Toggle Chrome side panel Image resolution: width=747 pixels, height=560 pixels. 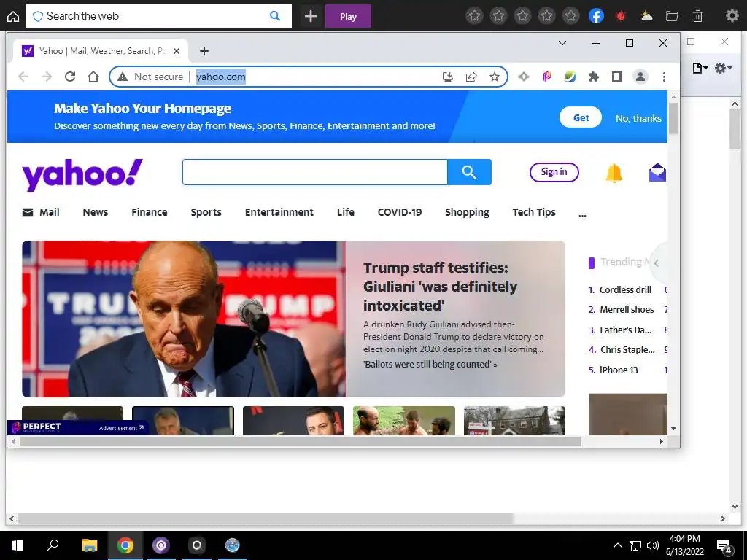[617, 77]
